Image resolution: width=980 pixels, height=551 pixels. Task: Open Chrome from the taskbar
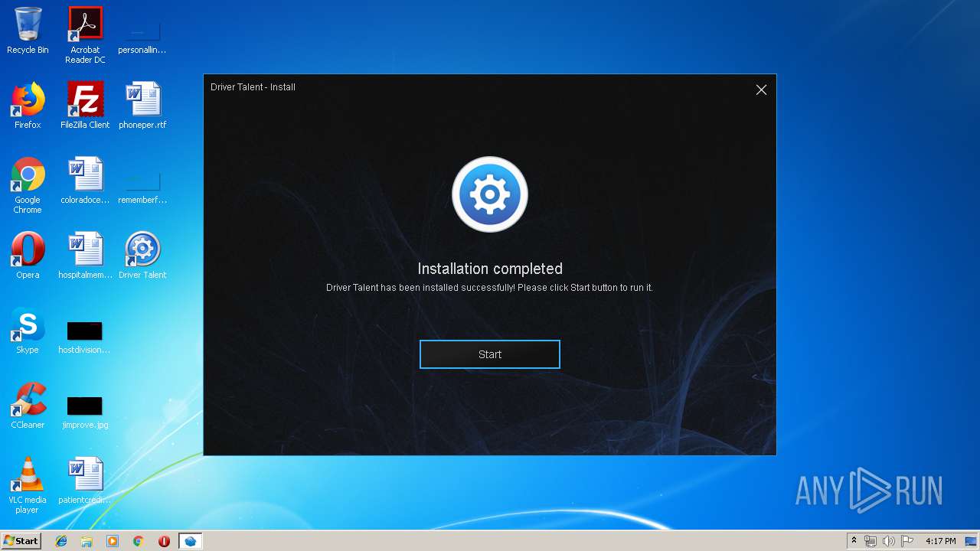(x=139, y=541)
